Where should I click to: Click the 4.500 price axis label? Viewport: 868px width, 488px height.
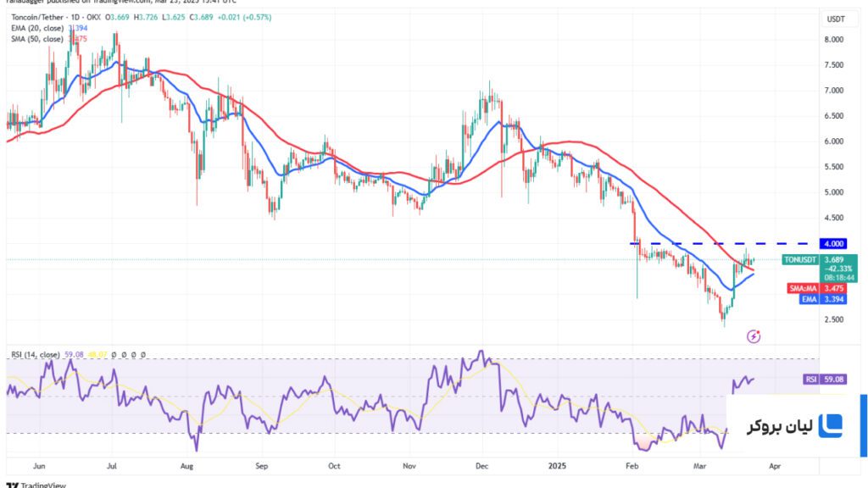(x=834, y=218)
